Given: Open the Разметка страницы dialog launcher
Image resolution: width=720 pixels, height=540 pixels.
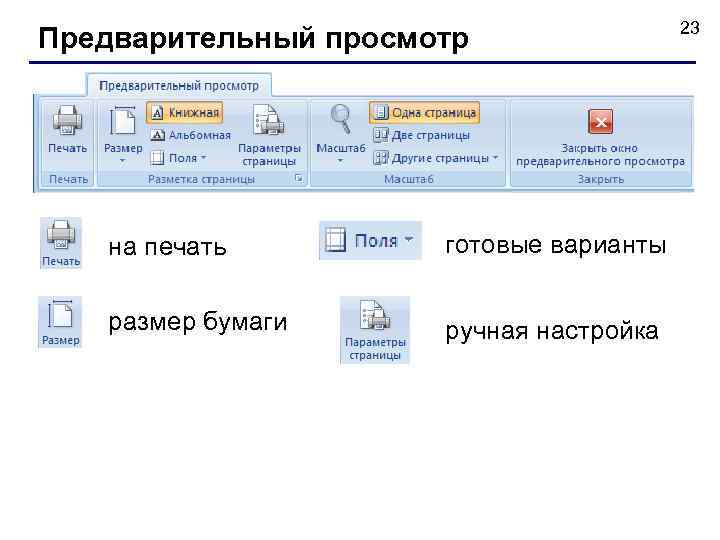Looking at the screenshot, I should (x=298, y=178).
